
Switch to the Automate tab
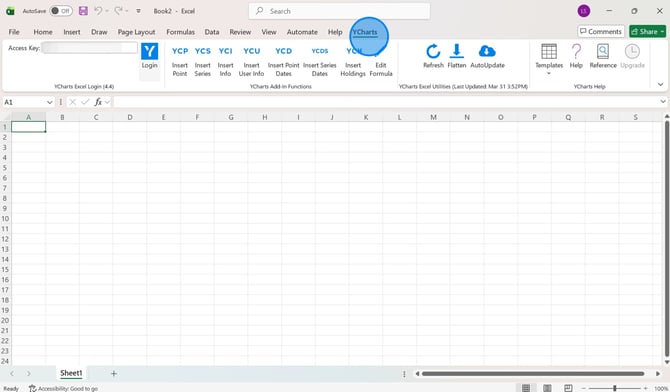click(302, 32)
